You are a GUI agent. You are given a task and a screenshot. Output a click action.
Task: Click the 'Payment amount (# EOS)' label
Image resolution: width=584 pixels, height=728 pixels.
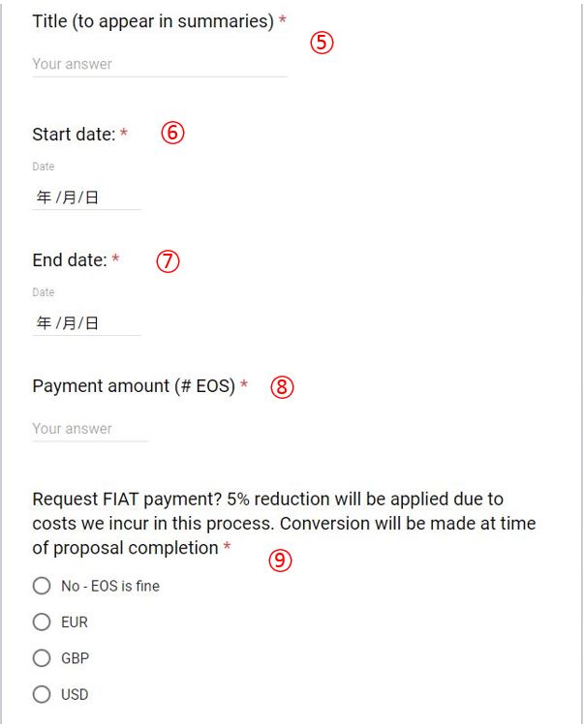point(134,386)
